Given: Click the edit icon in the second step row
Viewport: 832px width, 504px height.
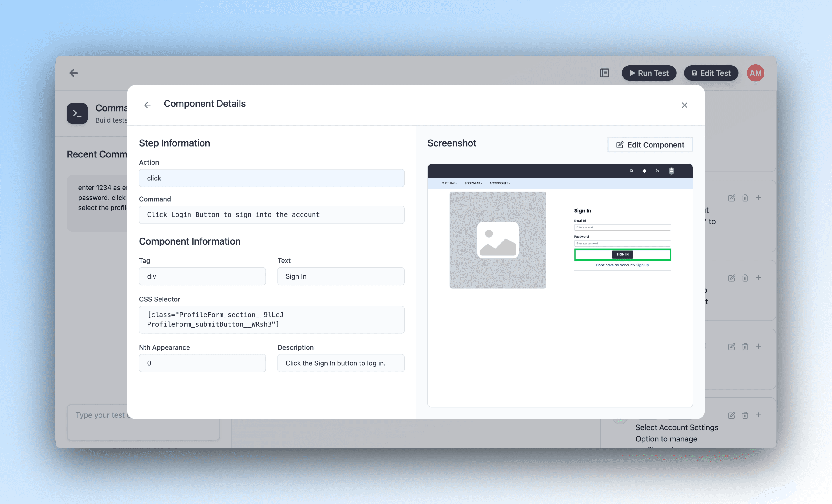Looking at the screenshot, I should click(731, 278).
